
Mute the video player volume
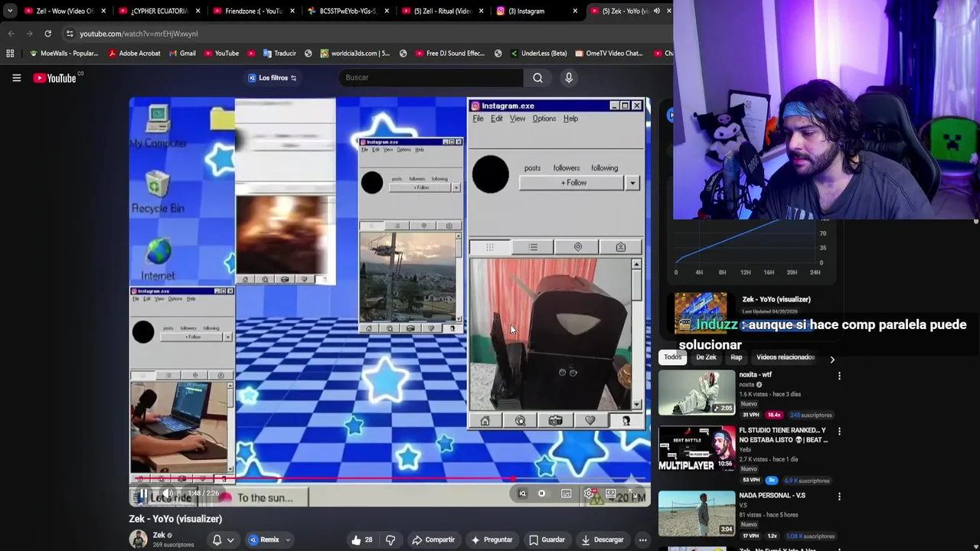click(167, 494)
